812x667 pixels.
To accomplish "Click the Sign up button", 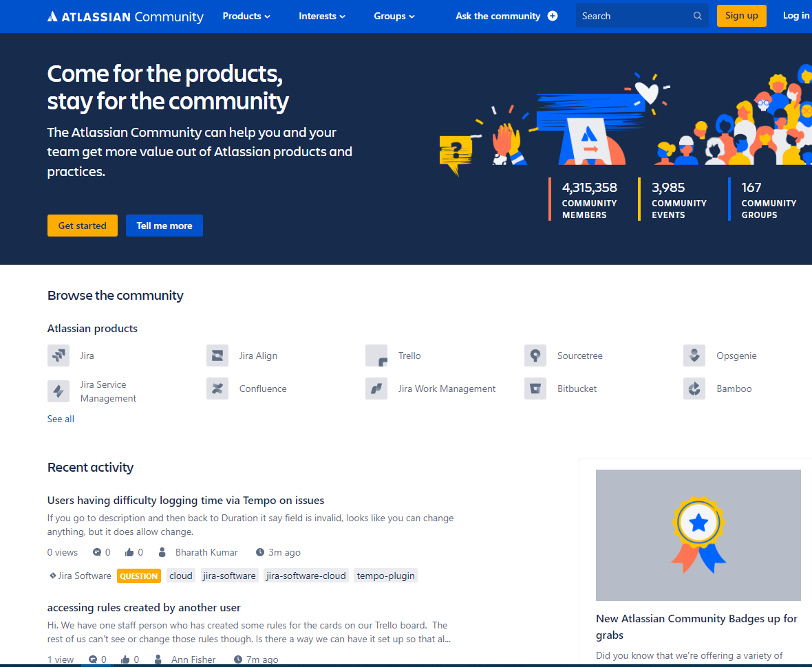I will point(742,16).
